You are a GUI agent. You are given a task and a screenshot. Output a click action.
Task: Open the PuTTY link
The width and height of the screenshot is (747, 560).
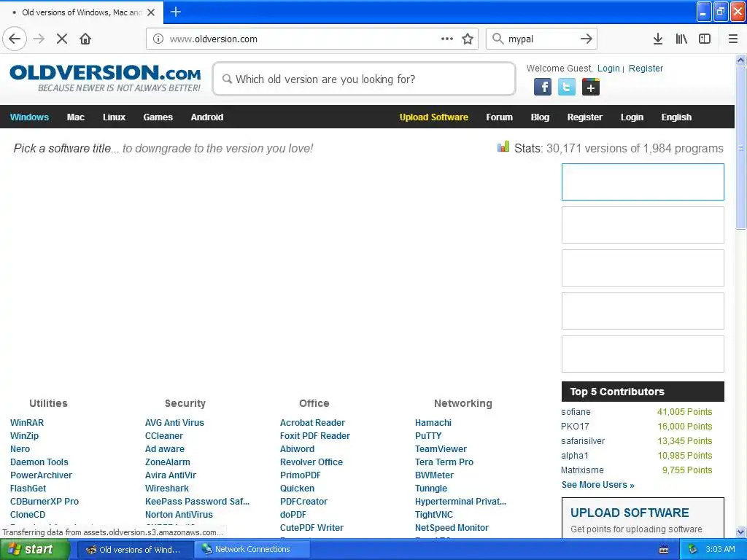[x=427, y=436]
